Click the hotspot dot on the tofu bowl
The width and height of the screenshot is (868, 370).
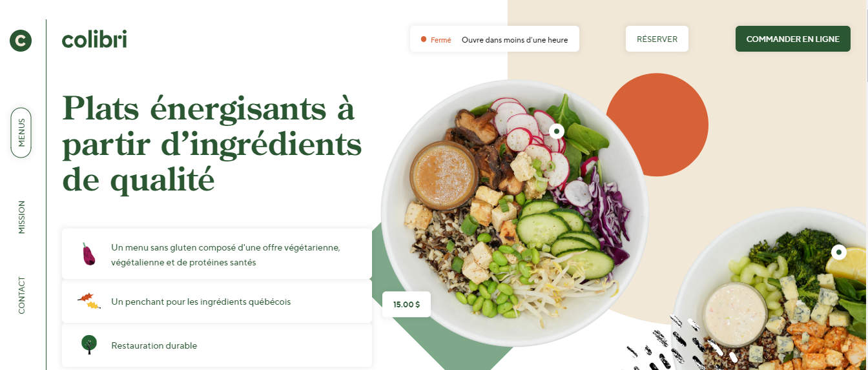[x=557, y=131]
